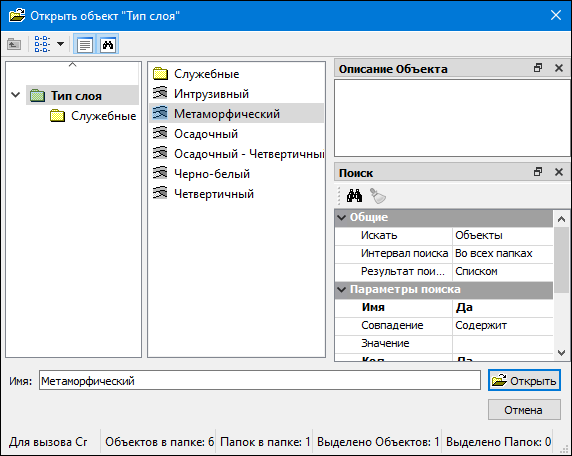The height and width of the screenshot is (456, 572).
Task: Click status text Папок в папке: 1
Action: coord(265,442)
